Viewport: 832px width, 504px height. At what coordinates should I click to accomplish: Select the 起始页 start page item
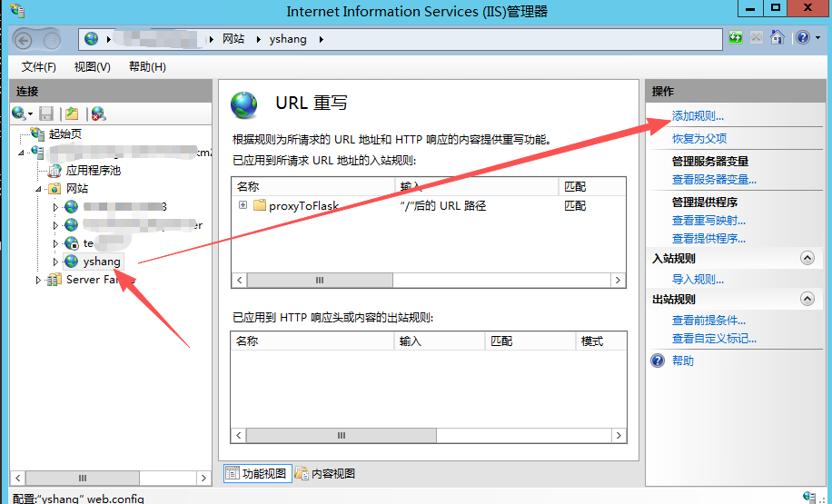[x=65, y=133]
